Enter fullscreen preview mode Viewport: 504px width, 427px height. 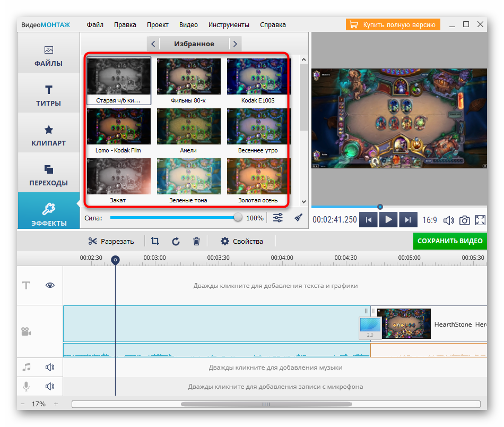click(x=480, y=220)
